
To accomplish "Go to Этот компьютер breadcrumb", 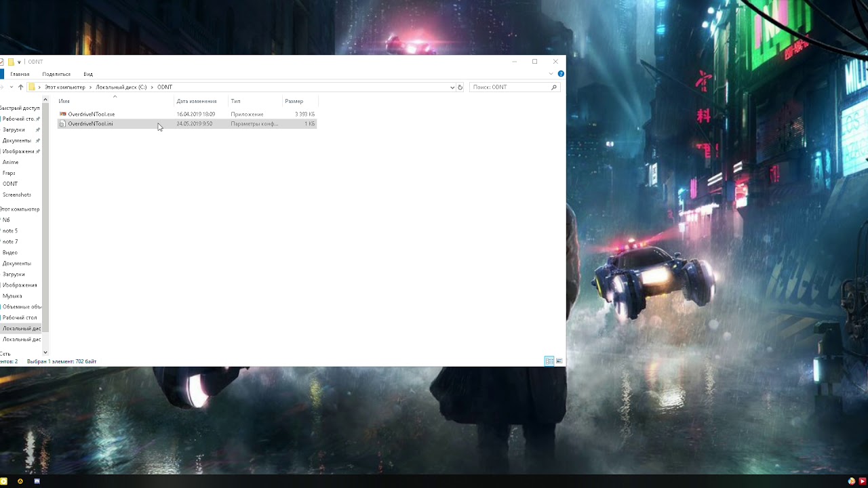I will click(x=65, y=87).
